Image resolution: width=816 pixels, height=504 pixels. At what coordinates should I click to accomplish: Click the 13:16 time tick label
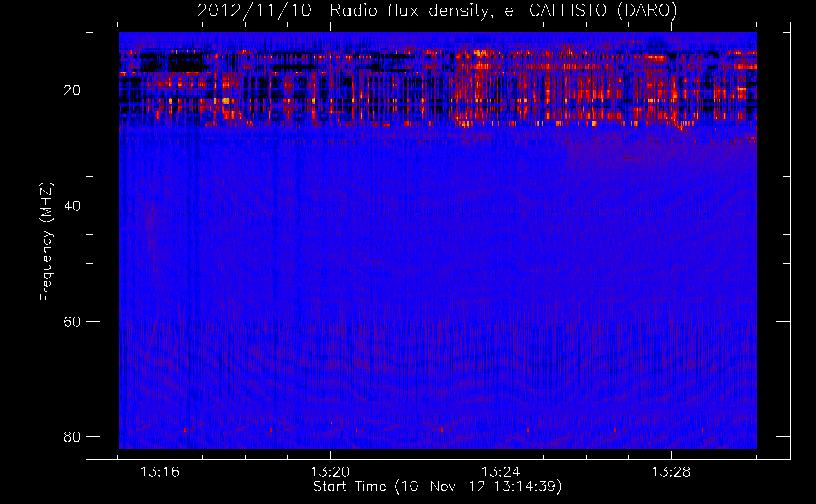(x=160, y=472)
